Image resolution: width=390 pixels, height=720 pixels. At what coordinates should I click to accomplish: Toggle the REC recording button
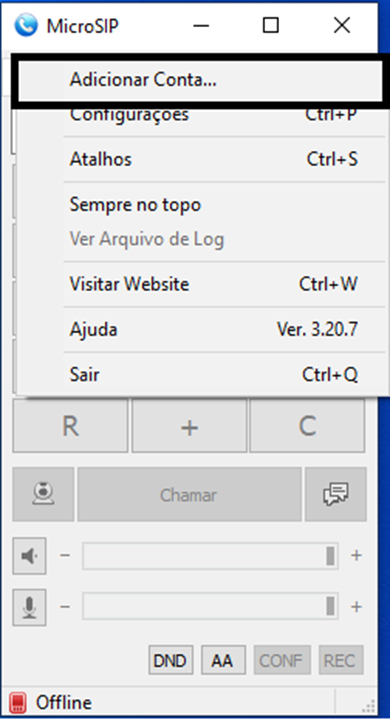(x=340, y=660)
